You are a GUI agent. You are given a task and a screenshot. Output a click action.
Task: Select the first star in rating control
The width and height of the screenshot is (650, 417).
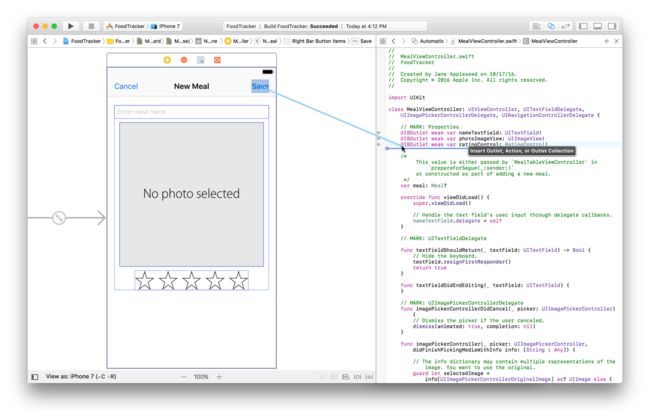[144, 281]
